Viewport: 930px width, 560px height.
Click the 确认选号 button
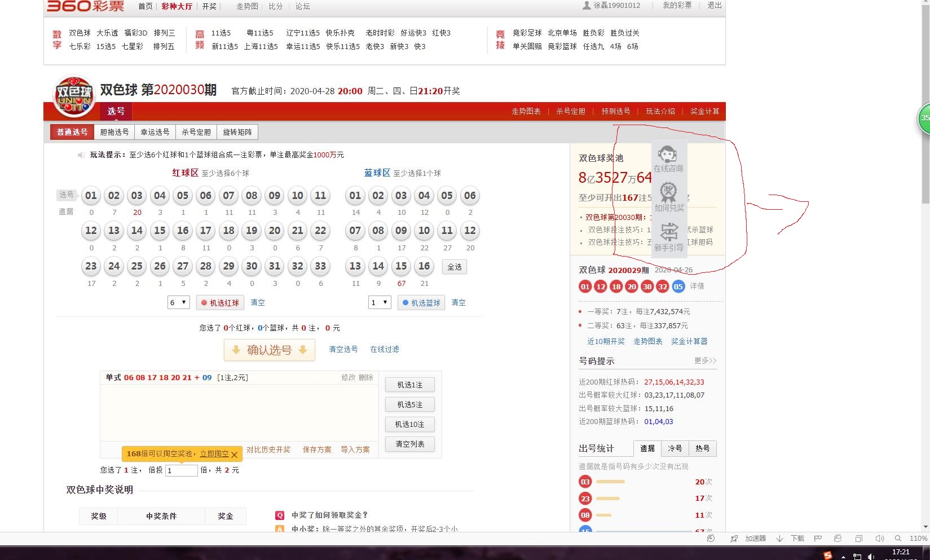(270, 350)
